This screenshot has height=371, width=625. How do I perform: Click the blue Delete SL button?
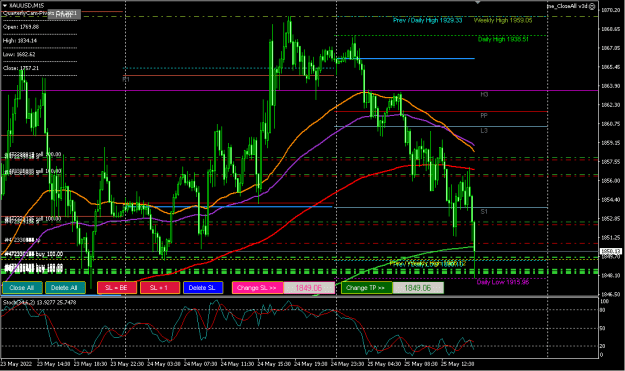click(202, 288)
